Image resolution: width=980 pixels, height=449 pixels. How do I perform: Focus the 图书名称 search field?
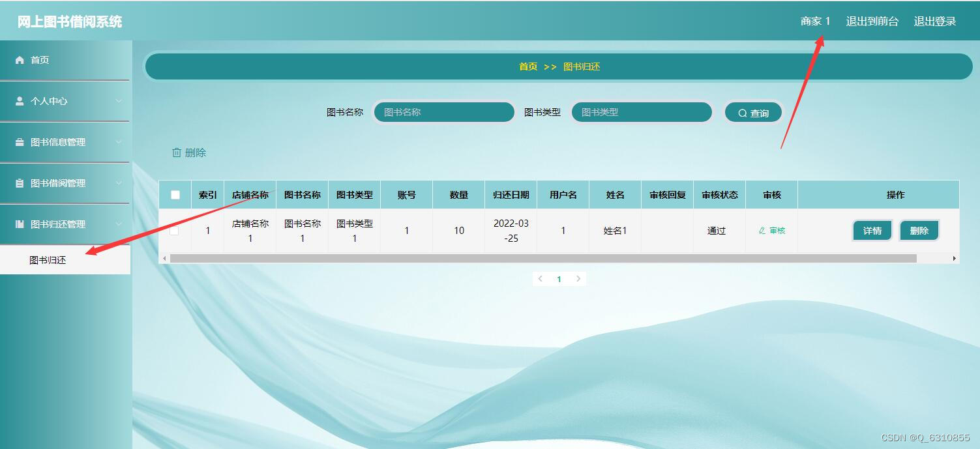tap(445, 112)
